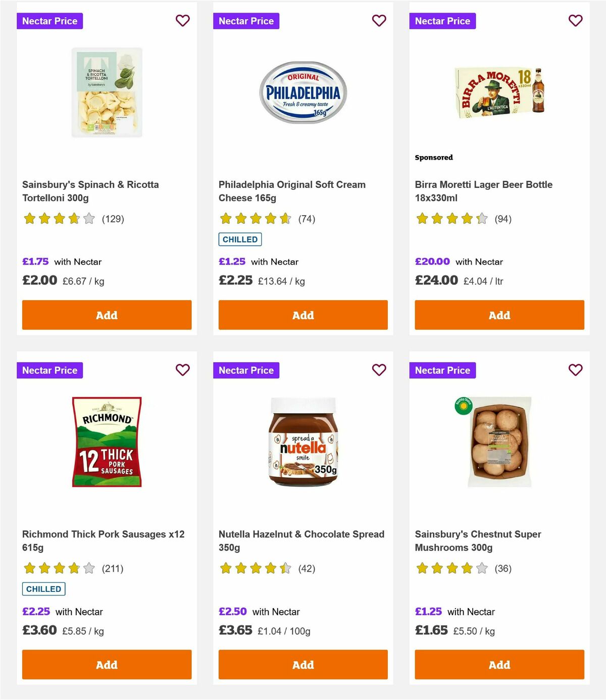The width and height of the screenshot is (606, 700).
Task: Click the star rating under the Spinach & Ricotta Tortelloni
Action: pyautogui.click(x=58, y=219)
